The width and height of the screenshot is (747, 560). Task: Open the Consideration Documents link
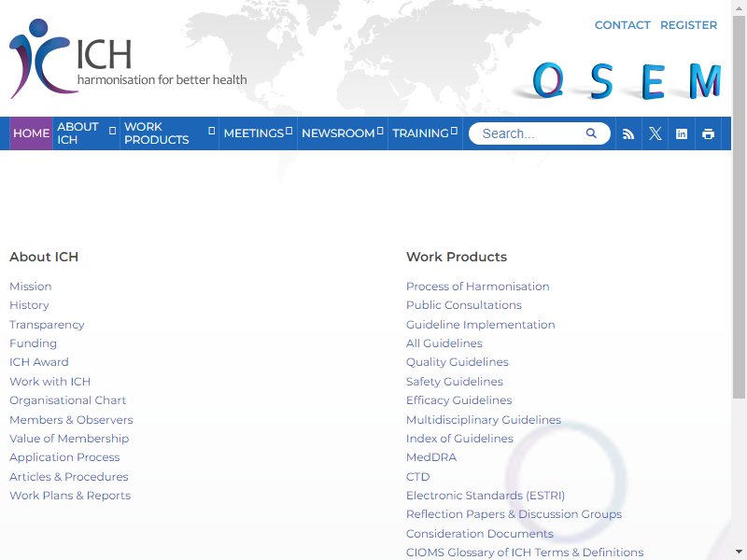pos(480,534)
